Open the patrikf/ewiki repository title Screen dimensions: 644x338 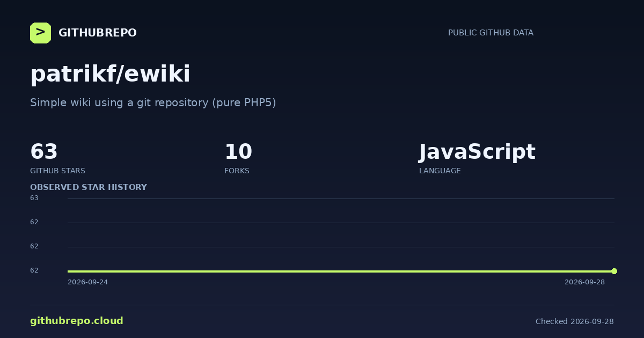110,74
